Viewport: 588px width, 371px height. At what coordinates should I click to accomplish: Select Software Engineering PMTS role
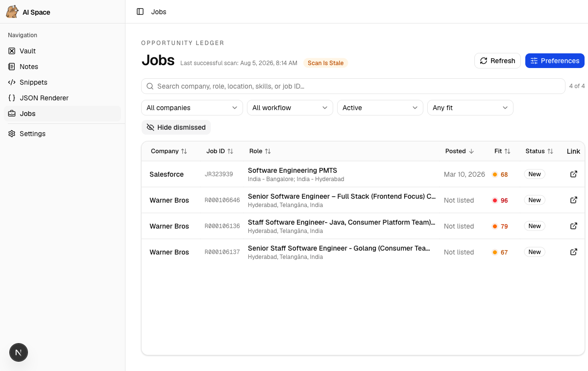[293, 170]
